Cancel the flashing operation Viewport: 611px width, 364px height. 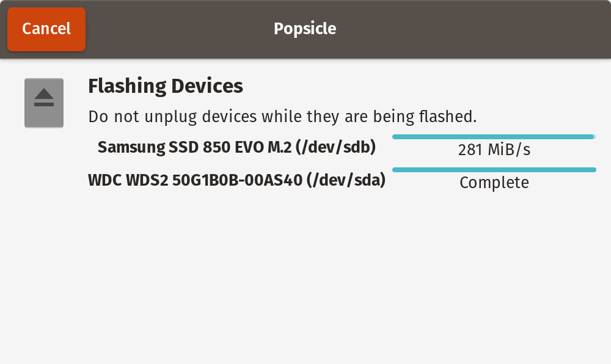coord(46,29)
